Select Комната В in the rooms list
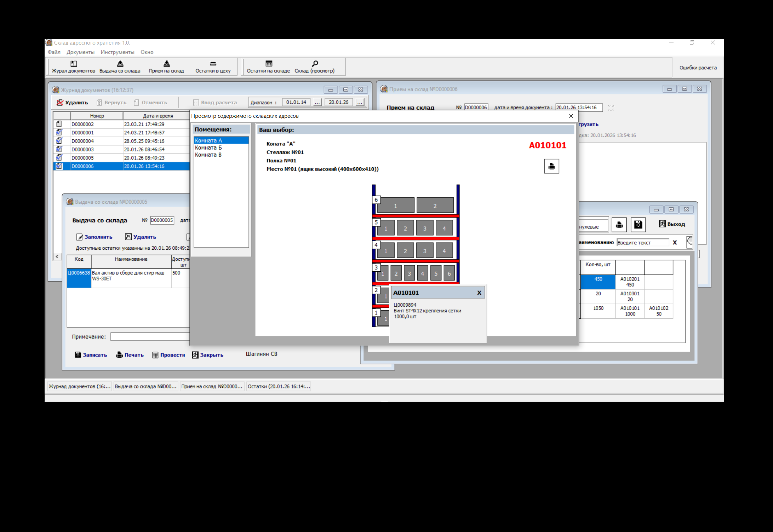The image size is (773, 532). 221,155
